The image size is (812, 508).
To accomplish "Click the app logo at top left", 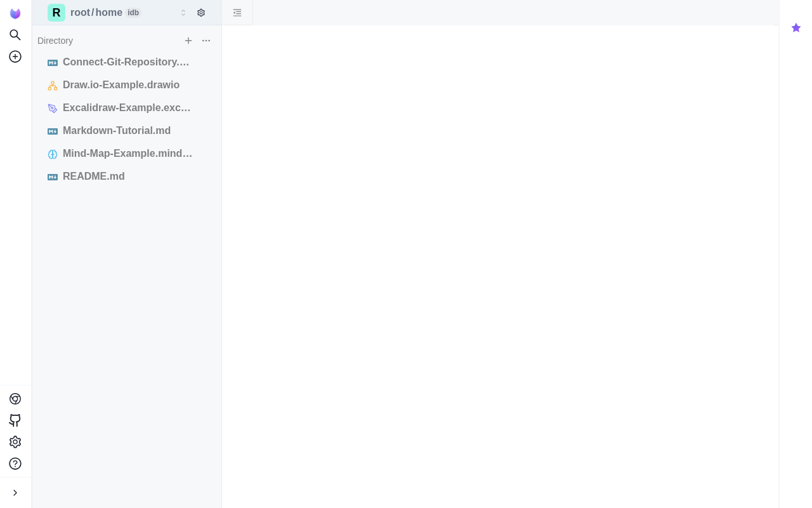I will [15, 13].
